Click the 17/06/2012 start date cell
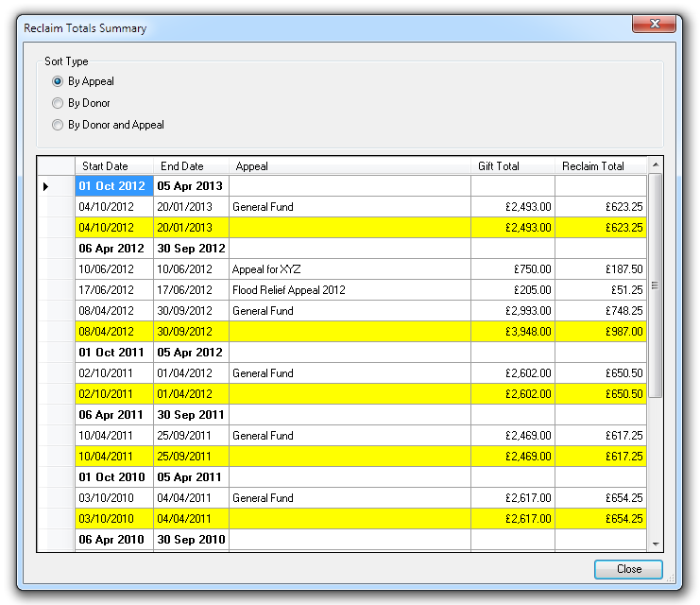Viewport: 700px width, 605px height. pos(114,290)
